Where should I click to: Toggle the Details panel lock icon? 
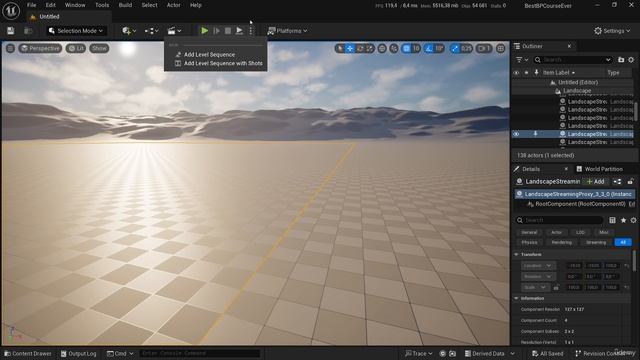[631, 182]
